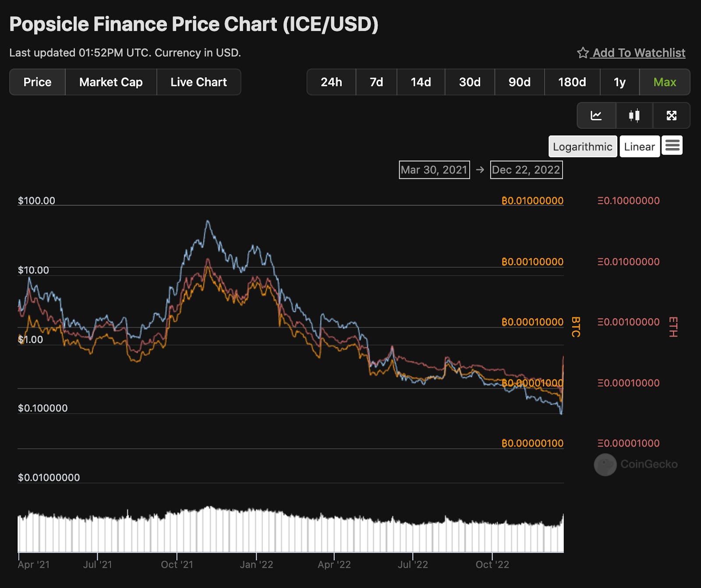
Task: Switch to line chart view icon
Action: pos(596,116)
